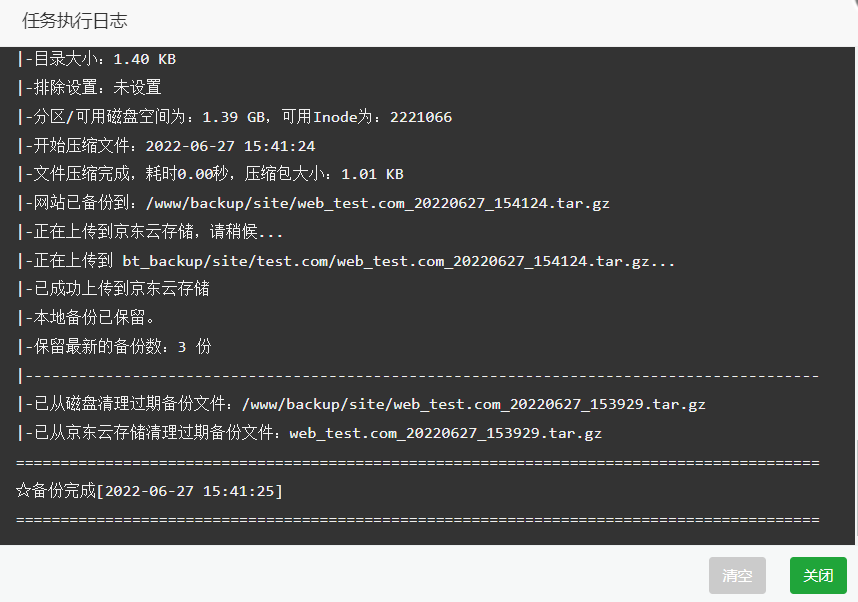The height and width of the screenshot is (602, 858).
Task: Click the 文件压缩完成 1.01 KB line
Action: pyautogui.click(x=210, y=174)
